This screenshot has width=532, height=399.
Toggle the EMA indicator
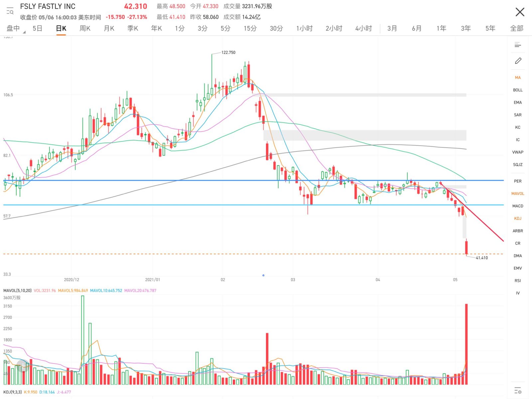click(x=518, y=102)
